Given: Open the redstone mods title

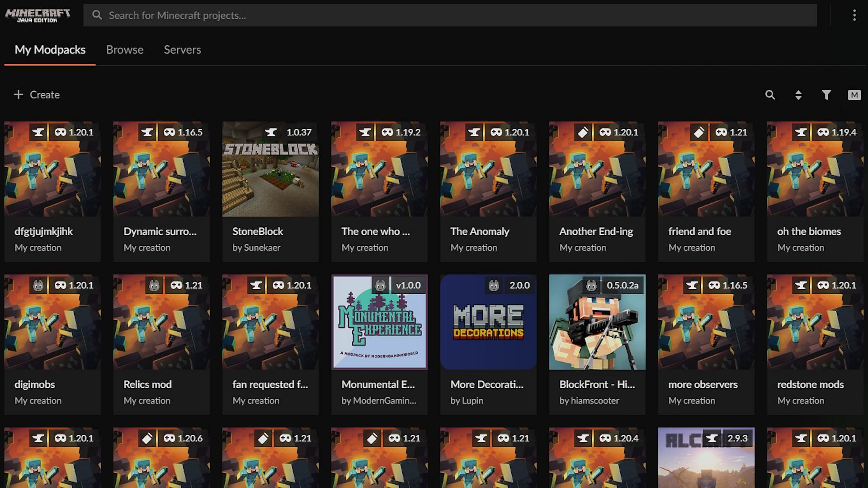Looking at the screenshot, I should pyautogui.click(x=811, y=385).
